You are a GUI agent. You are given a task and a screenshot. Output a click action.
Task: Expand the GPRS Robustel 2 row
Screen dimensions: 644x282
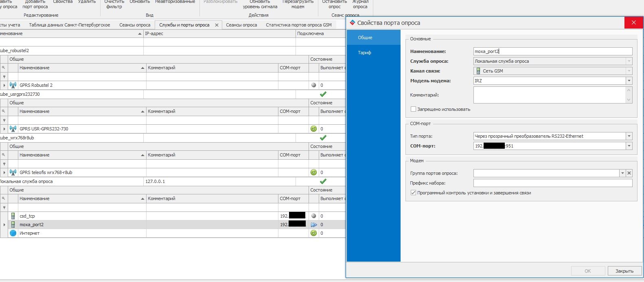(x=4, y=85)
